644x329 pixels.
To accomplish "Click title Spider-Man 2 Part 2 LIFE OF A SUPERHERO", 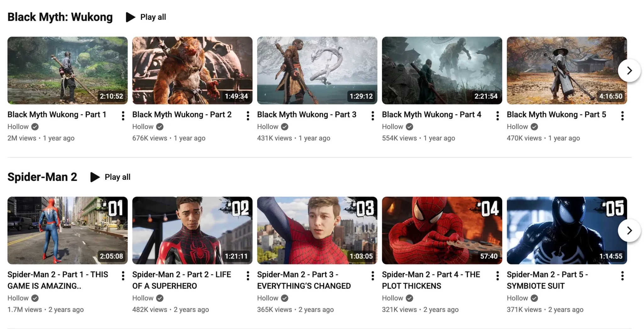I will pos(182,280).
